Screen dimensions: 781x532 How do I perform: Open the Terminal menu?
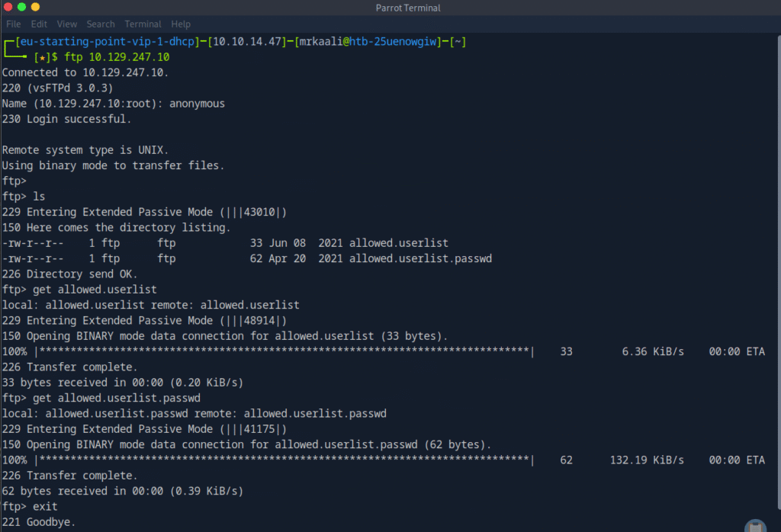tap(143, 24)
